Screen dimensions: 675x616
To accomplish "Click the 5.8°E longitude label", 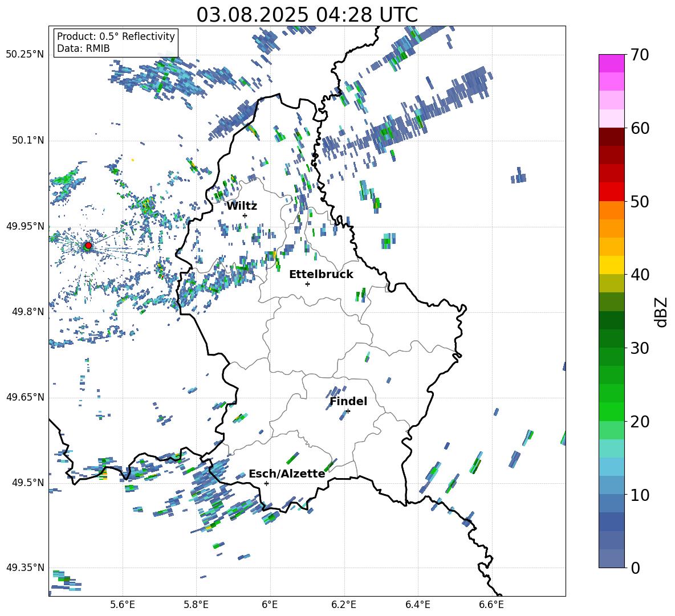I will (196, 605).
